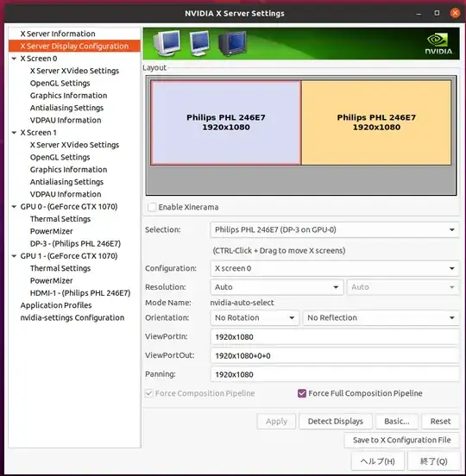
Task: Open the Configuration X screen 0 dropdown
Action: pyautogui.click(x=334, y=268)
